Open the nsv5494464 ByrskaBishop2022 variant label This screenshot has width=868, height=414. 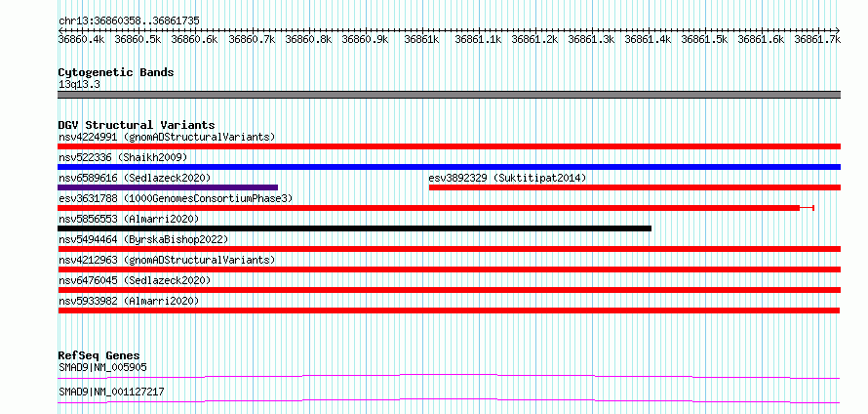(x=143, y=239)
